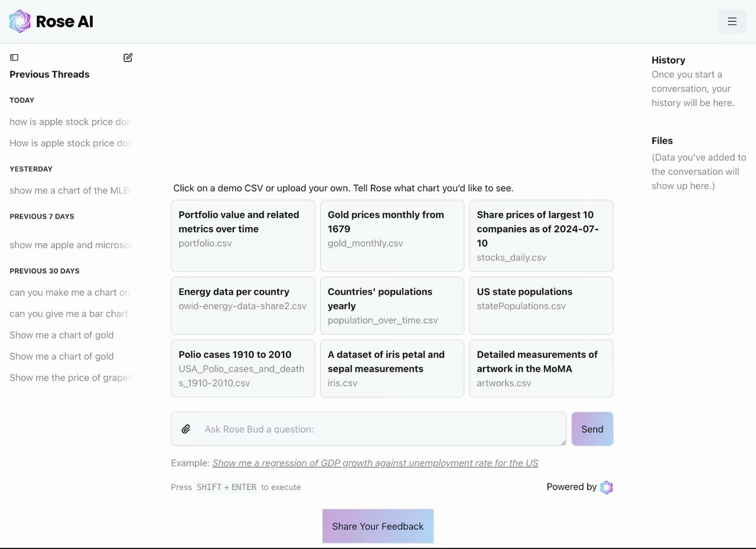Select the stocks_daily.csv demo card

pyautogui.click(x=540, y=236)
